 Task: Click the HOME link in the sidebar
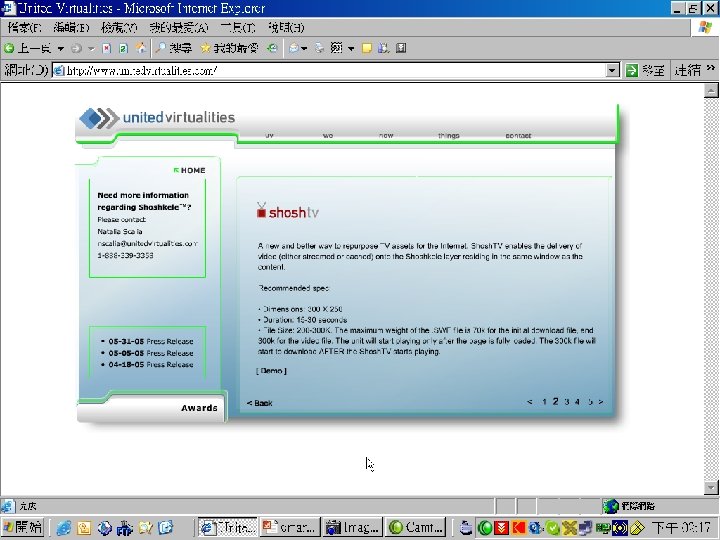190,170
